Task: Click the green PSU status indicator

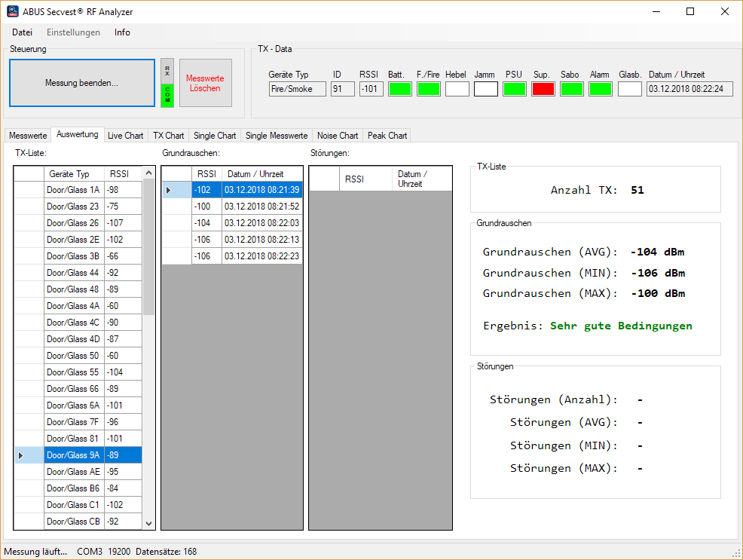Action: coord(515,89)
